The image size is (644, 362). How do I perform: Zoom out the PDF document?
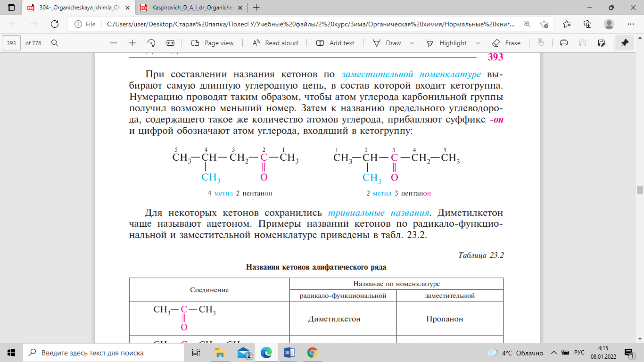(x=114, y=43)
